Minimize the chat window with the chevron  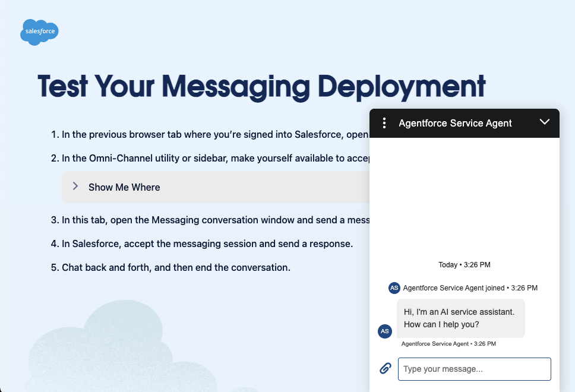coord(545,122)
